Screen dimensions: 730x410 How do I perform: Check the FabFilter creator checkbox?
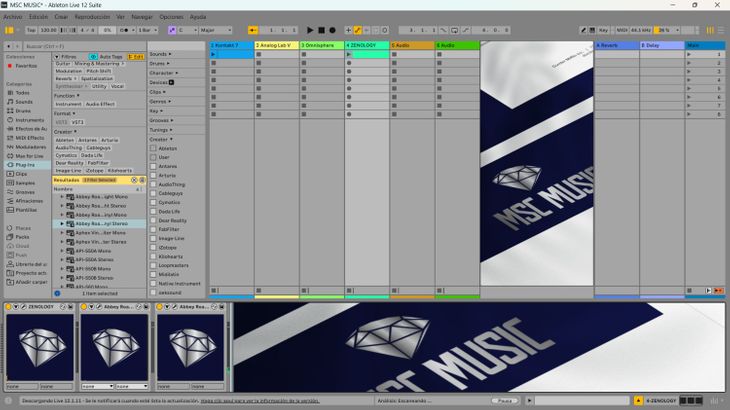pos(153,229)
